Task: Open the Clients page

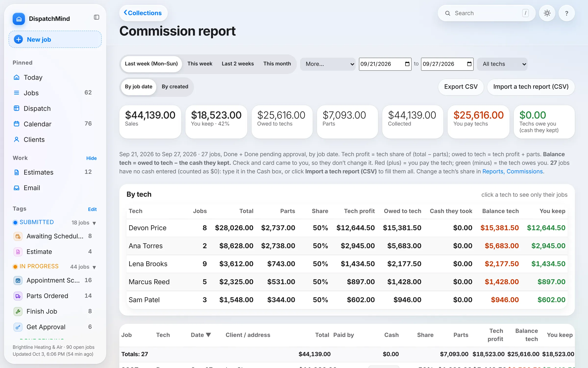Action: (x=55, y=140)
